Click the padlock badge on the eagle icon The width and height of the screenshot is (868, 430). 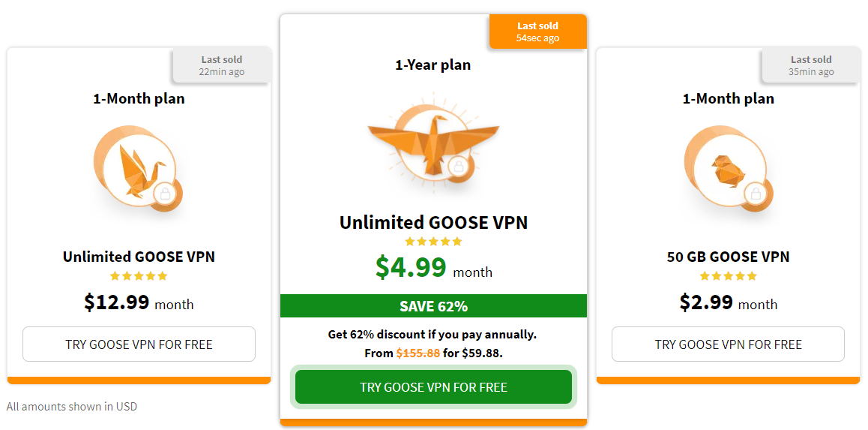(458, 167)
